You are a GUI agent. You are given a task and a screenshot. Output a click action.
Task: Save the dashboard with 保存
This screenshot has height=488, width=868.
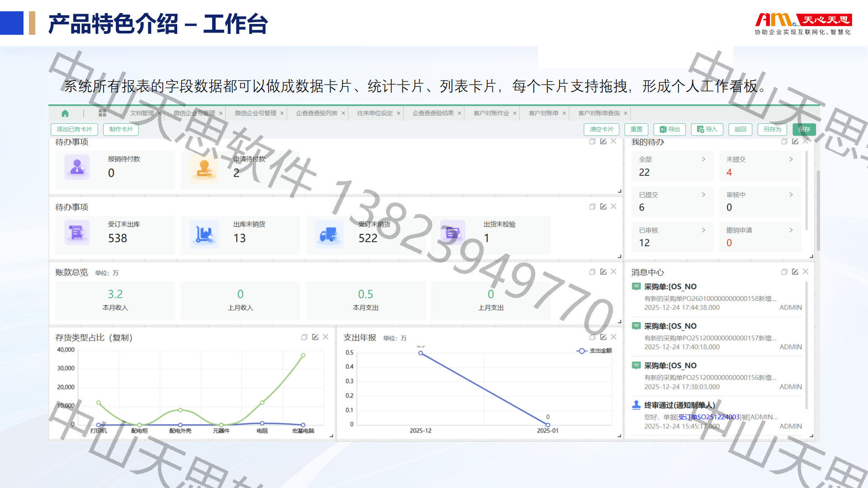tap(804, 129)
